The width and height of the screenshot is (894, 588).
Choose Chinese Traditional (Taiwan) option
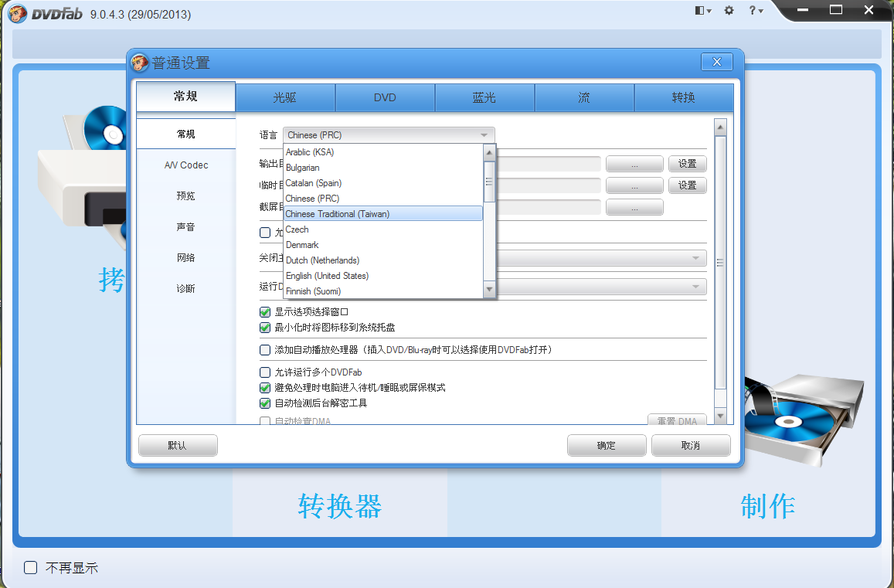pyautogui.click(x=383, y=214)
